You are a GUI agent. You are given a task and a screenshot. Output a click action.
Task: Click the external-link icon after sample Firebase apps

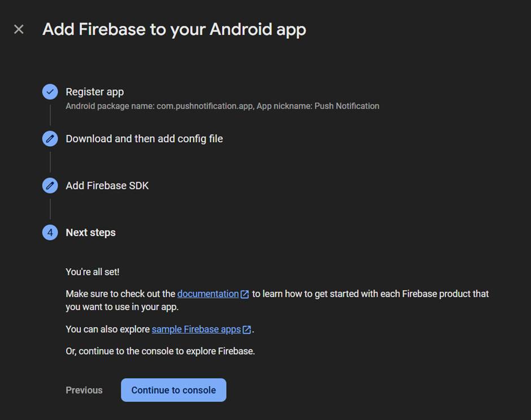point(247,330)
